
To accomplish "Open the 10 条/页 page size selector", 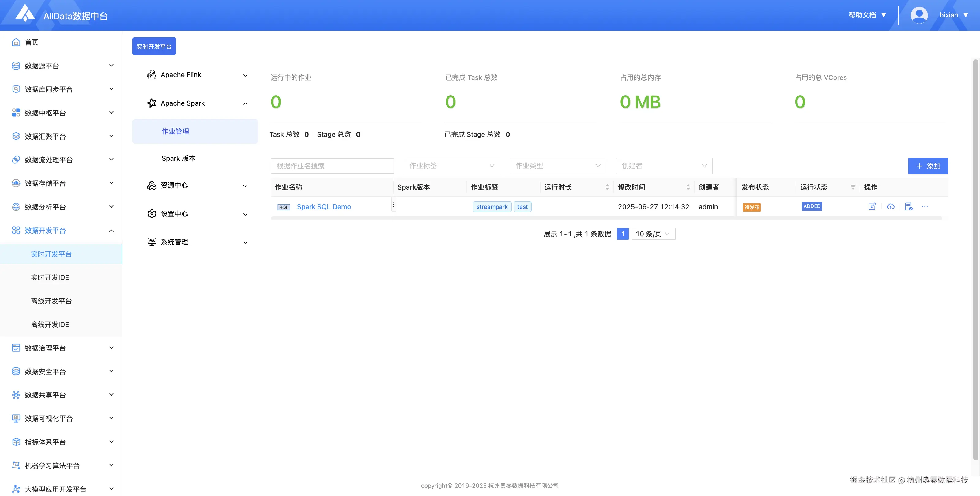I will pyautogui.click(x=653, y=234).
